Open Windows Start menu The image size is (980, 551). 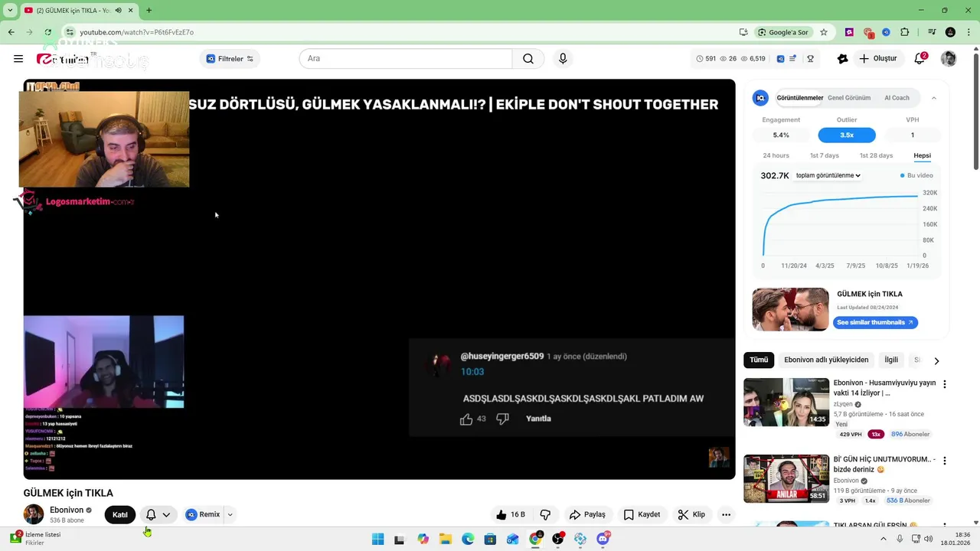point(377,539)
